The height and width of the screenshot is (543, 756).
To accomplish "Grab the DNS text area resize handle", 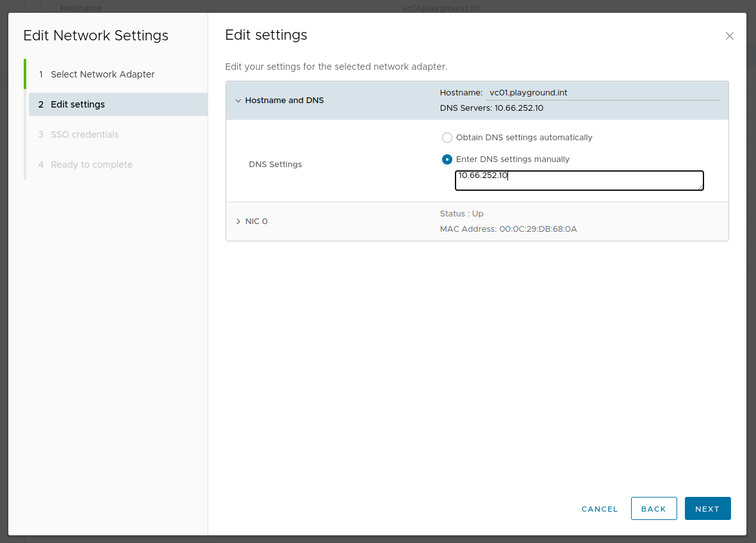I will tap(701, 188).
